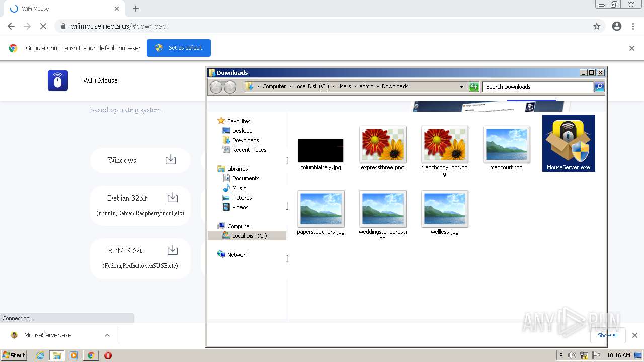Screen dimensions: 644x362
Task: Click the network tray icon
Action: 584,355
